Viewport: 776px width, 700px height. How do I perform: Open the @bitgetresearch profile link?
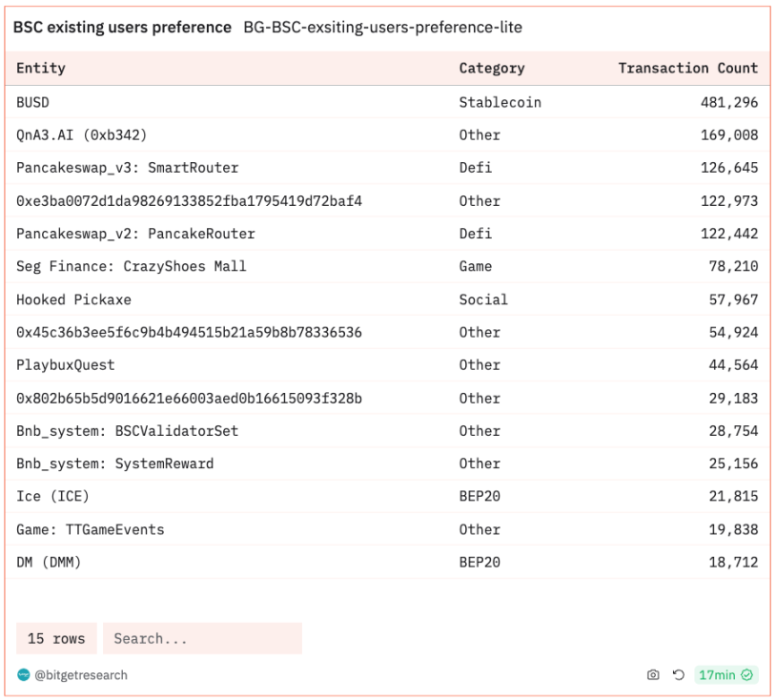pyautogui.click(x=81, y=675)
